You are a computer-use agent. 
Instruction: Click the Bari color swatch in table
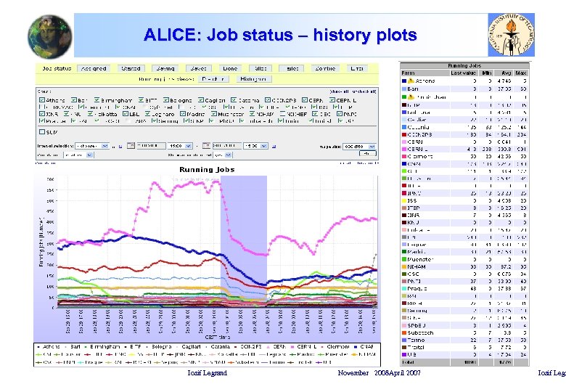pos(404,89)
